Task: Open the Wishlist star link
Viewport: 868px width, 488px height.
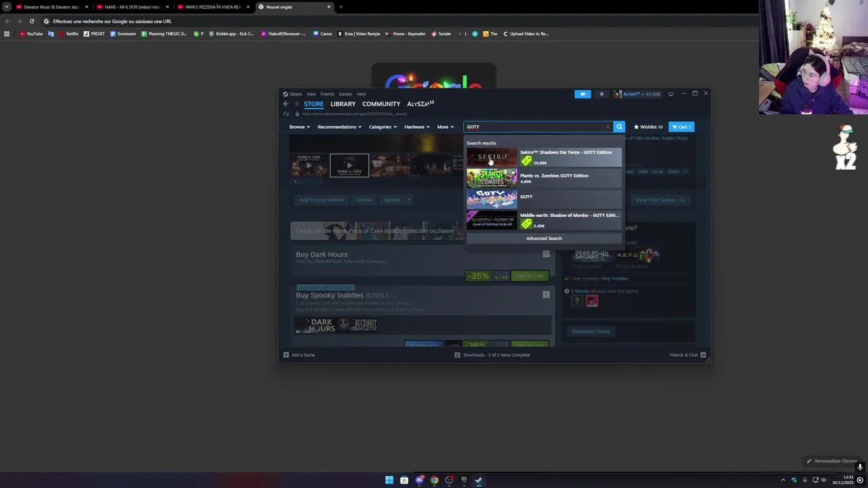Action: [x=648, y=127]
